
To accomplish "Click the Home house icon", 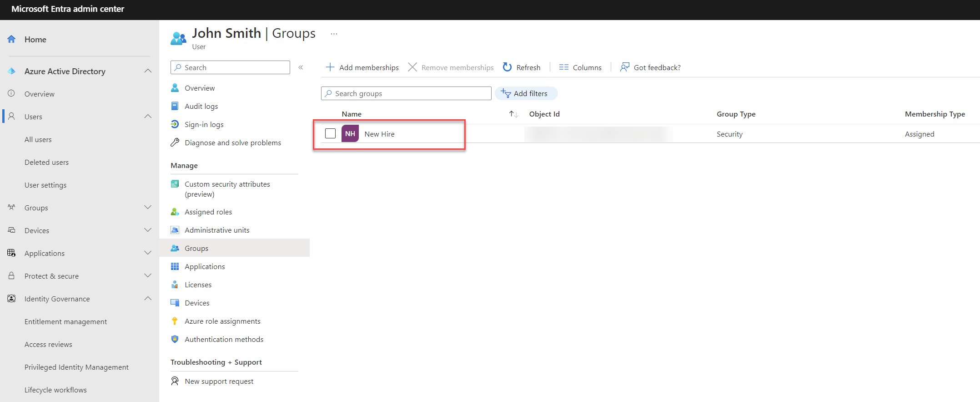I will pyautogui.click(x=12, y=39).
